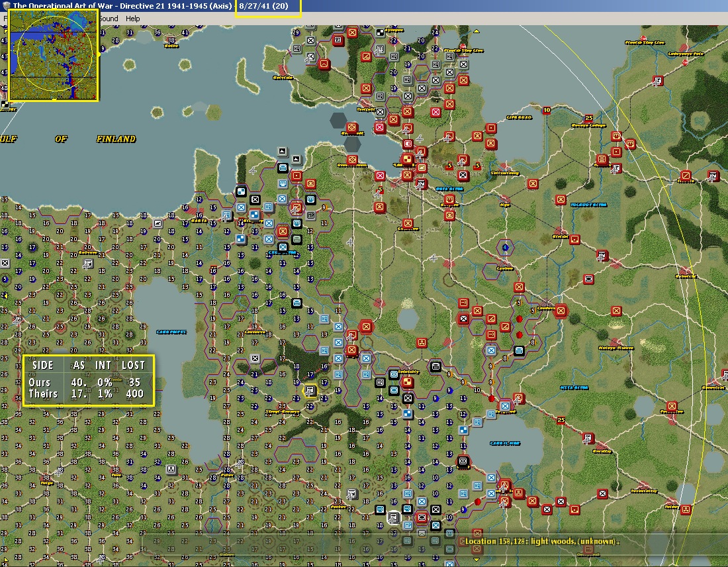728x567 pixels.
Task: Click the CAROIC NME lake label
Action: [x=505, y=443]
